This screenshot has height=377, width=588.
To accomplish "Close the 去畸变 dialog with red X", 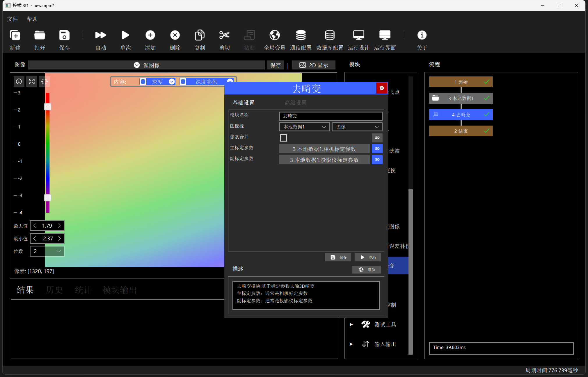I will 382,88.
